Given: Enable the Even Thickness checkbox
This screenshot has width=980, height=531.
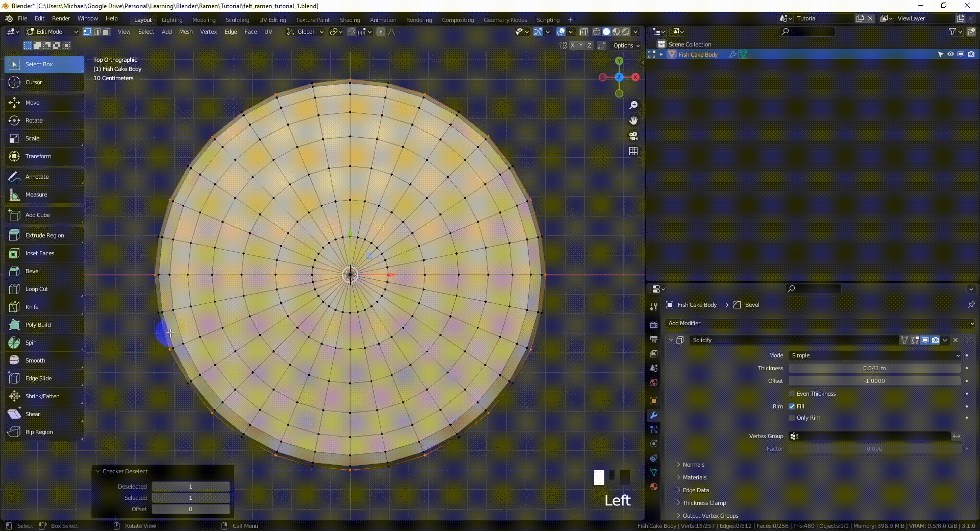Looking at the screenshot, I should coord(792,394).
